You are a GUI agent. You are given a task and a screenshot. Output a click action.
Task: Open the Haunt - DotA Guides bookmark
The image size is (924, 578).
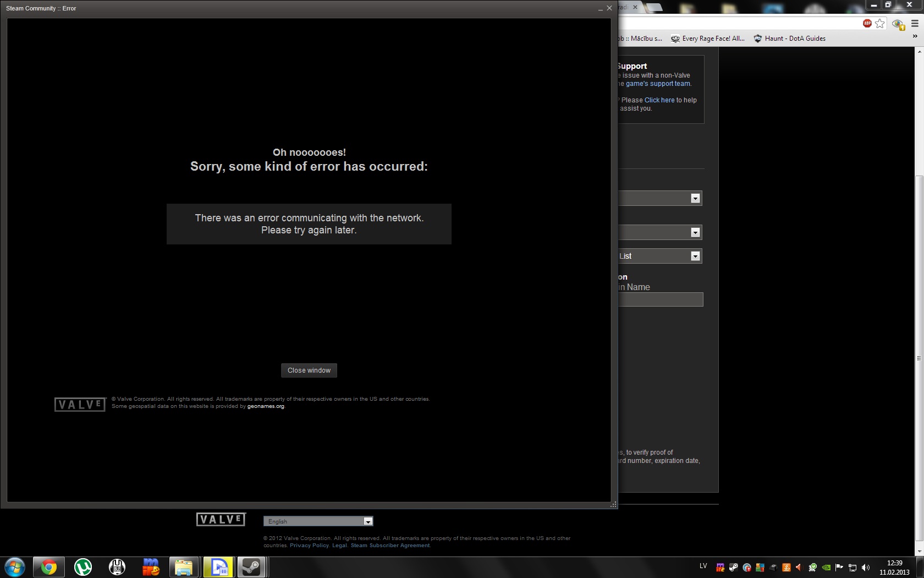[x=789, y=39]
